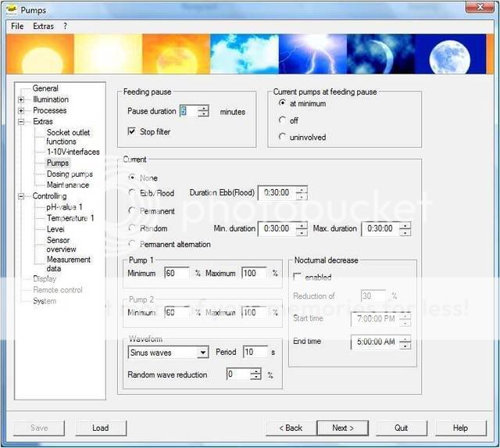Choose Permanent alternation current mode
500x448 pixels.
[131, 245]
